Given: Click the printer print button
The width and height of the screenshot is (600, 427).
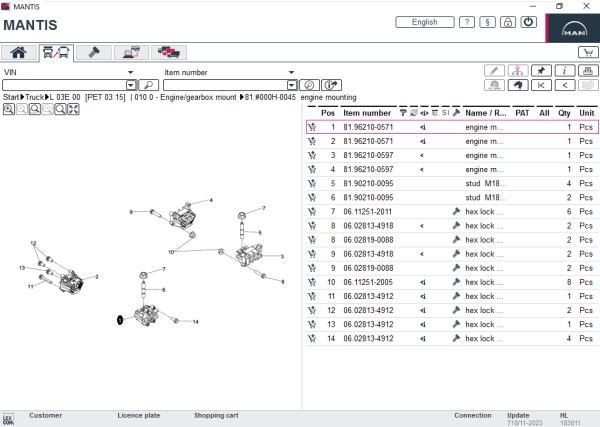Looking at the screenshot, I should pyautogui.click(x=588, y=71).
